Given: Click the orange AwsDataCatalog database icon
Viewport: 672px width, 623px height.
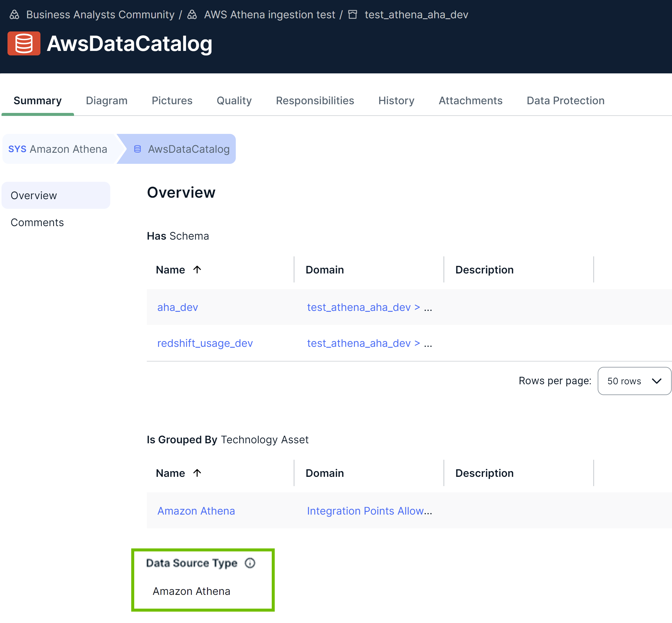Looking at the screenshot, I should (24, 43).
